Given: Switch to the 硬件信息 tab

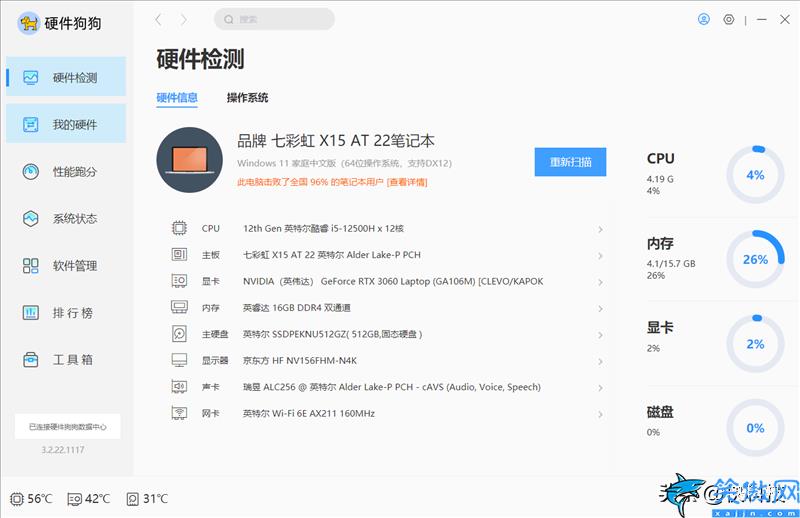Looking at the screenshot, I should click(177, 97).
